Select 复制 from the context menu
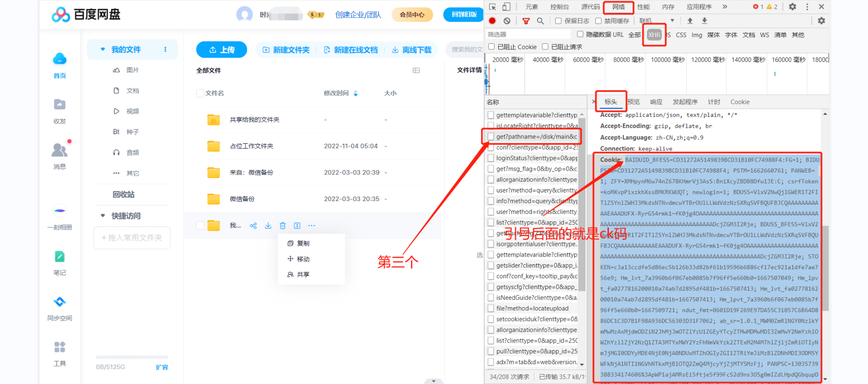The width and height of the screenshot is (868, 384). 303,244
